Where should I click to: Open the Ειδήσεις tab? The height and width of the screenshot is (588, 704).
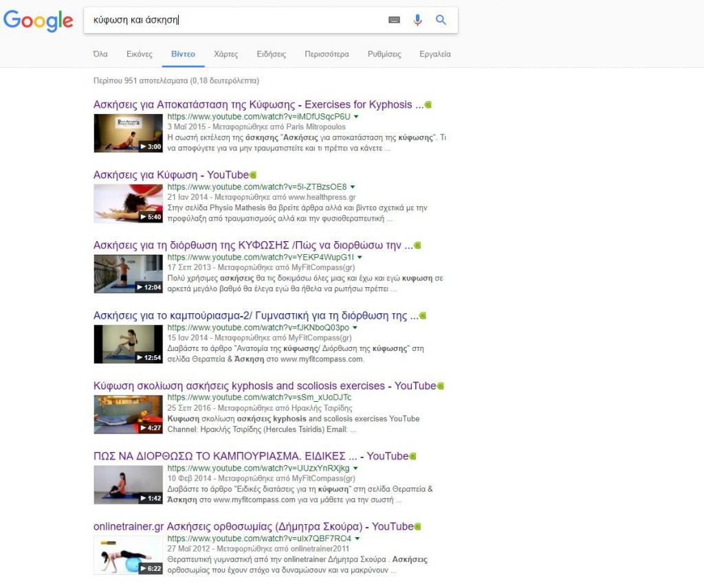tap(271, 54)
